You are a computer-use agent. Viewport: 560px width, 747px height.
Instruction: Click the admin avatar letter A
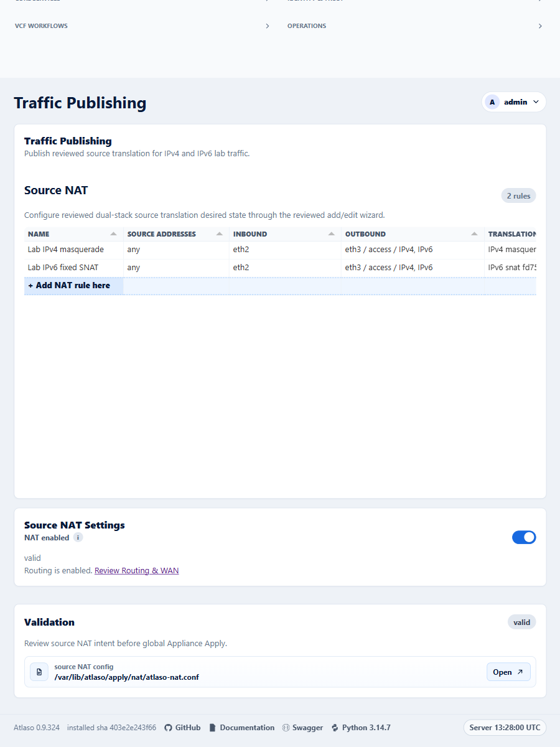pyautogui.click(x=492, y=102)
